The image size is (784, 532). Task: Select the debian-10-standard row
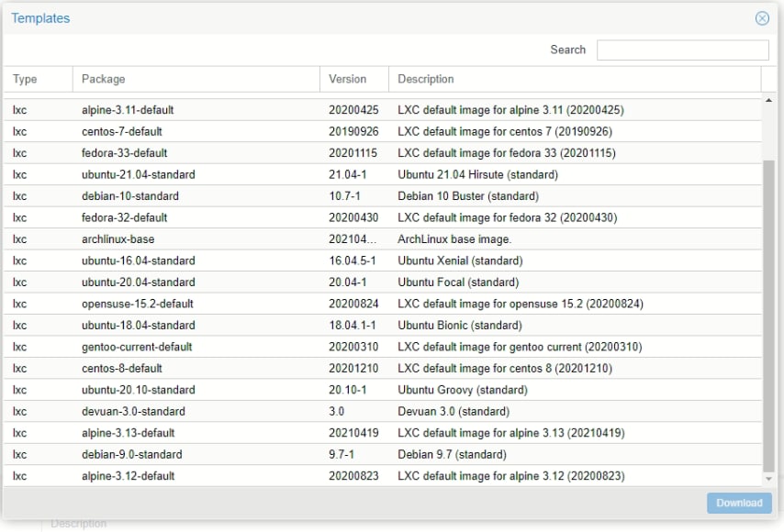(130, 196)
